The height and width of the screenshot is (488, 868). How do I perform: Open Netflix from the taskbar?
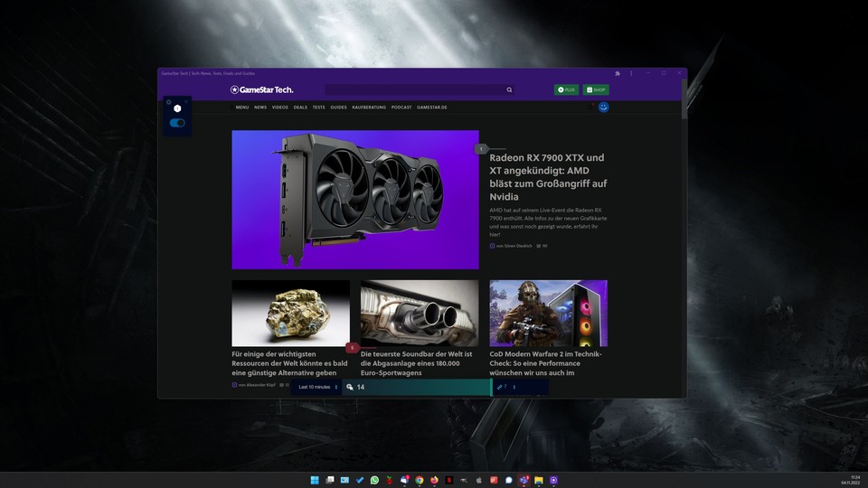coord(449,480)
